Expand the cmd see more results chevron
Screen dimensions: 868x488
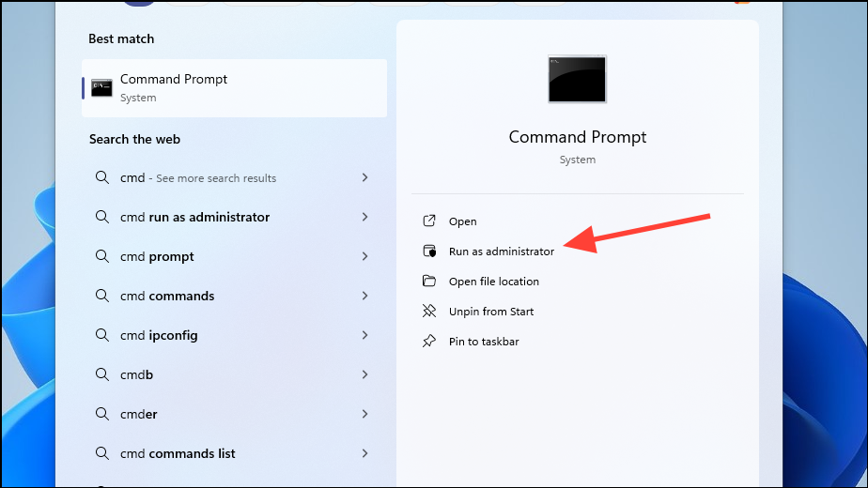pyautogui.click(x=364, y=177)
